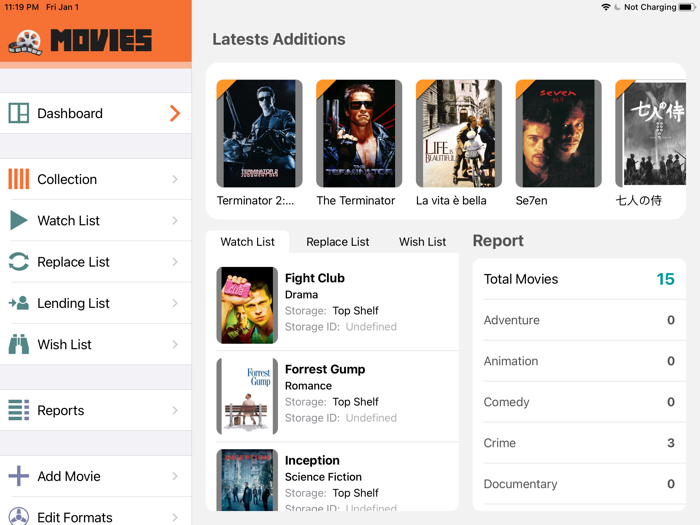Click Se7en caption under poster

click(x=531, y=200)
